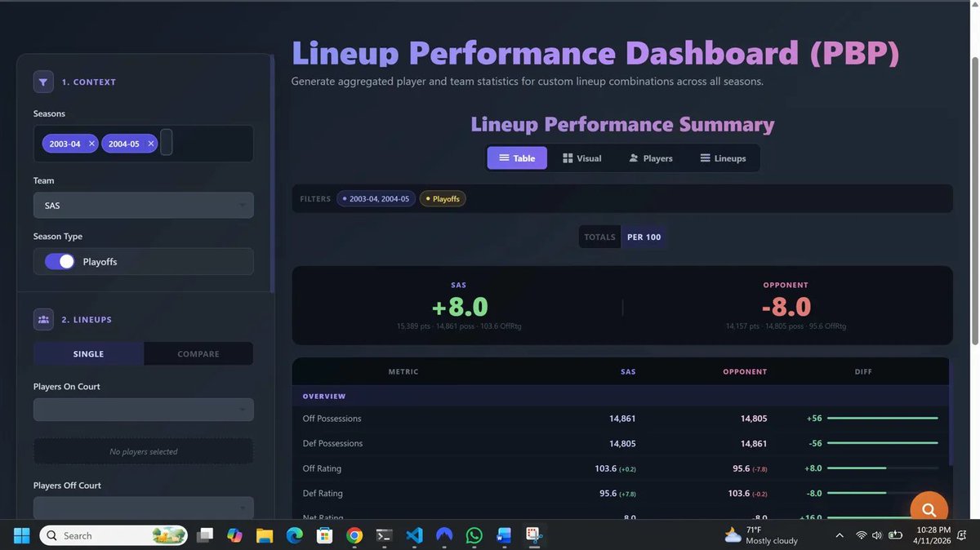Click the Off Possessions row label
This screenshot has width=980, height=550.
(x=332, y=419)
